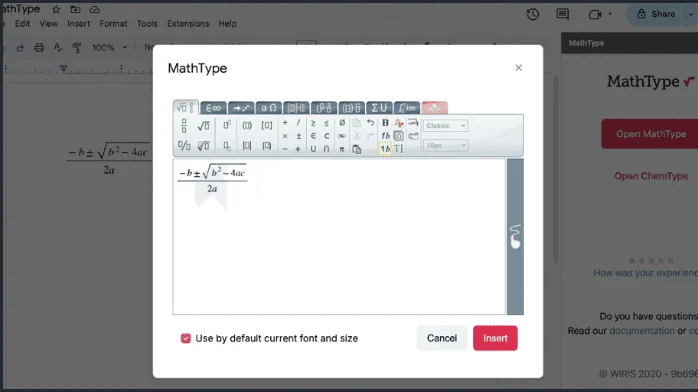The width and height of the screenshot is (698, 392).
Task: Toggle the highlighted auto-italic button
Action: coord(385,149)
